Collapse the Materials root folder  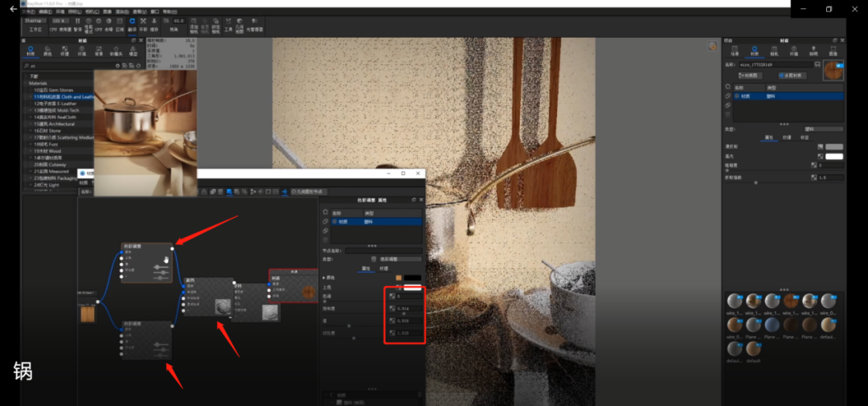click(x=26, y=83)
